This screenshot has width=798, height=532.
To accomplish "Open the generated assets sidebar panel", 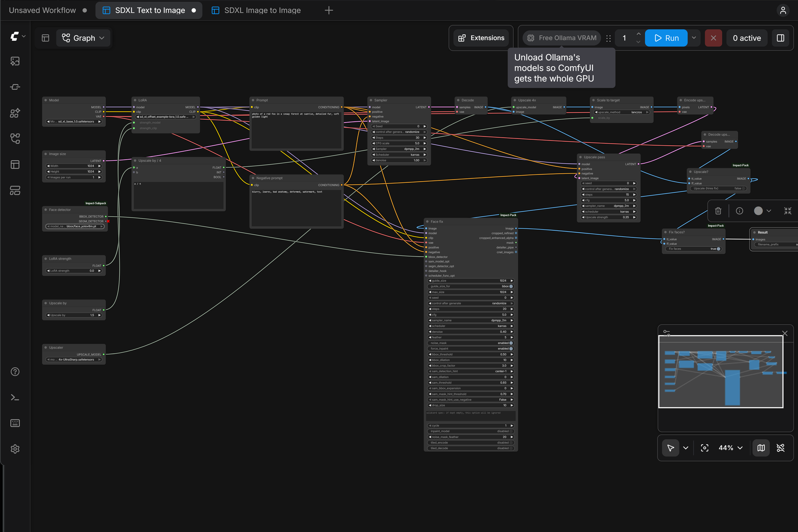I will (x=15, y=61).
